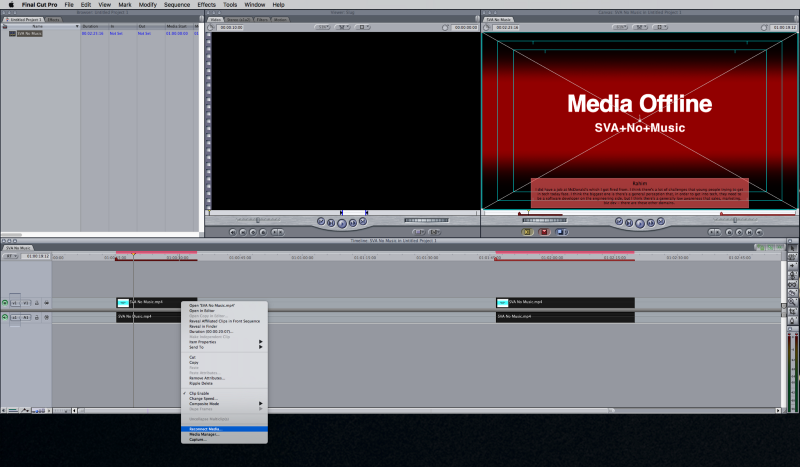Image resolution: width=800 pixels, height=467 pixels.
Task: Expand Send To submenu in context menu
Action: coord(224,347)
